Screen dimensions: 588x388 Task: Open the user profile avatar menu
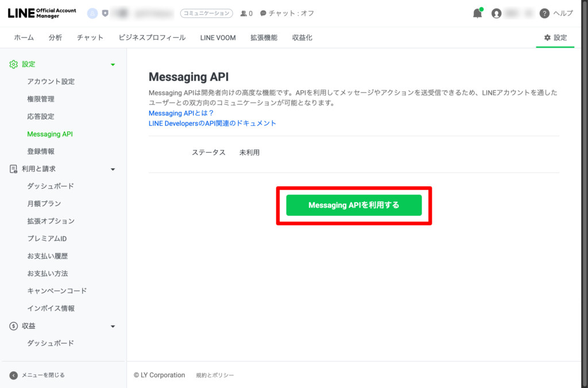tap(496, 14)
